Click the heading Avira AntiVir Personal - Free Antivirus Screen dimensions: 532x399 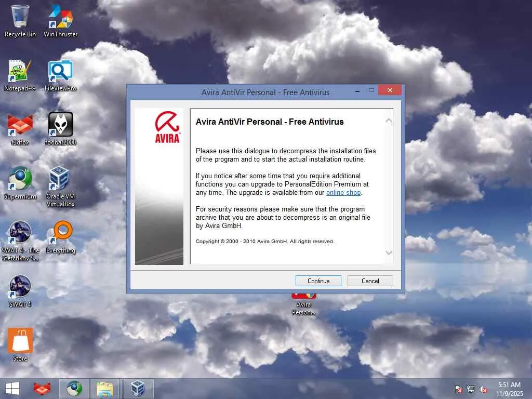[x=270, y=122]
